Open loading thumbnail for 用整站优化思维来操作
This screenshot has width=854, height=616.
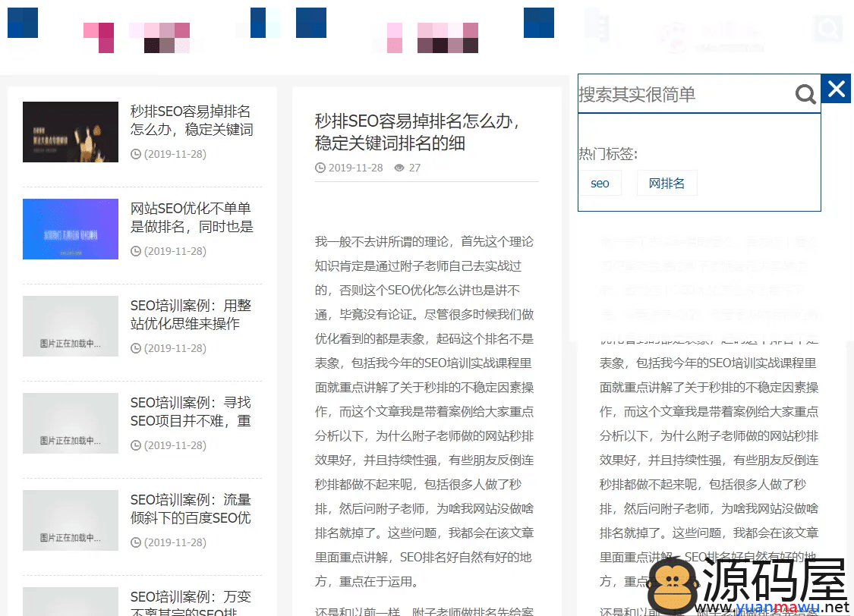[71, 326]
